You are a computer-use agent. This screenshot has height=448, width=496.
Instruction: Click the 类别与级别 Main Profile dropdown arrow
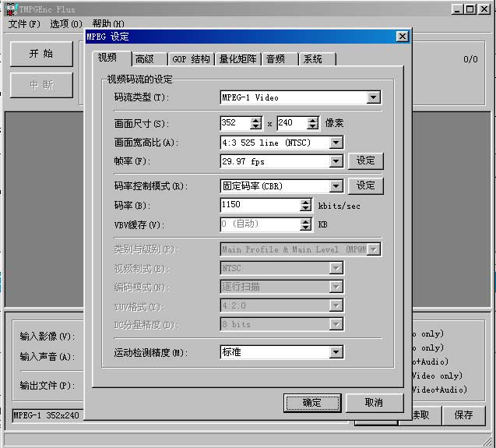click(x=374, y=249)
